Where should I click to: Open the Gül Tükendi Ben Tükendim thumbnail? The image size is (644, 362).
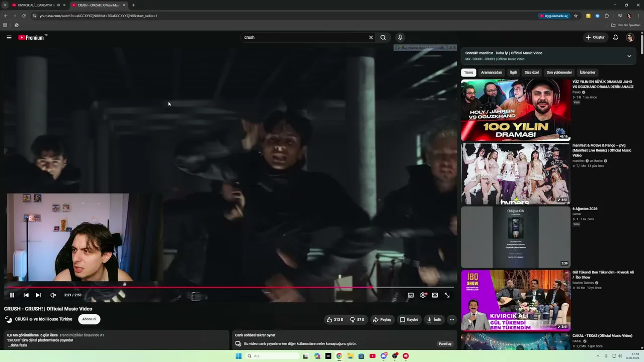click(x=516, y=301)
